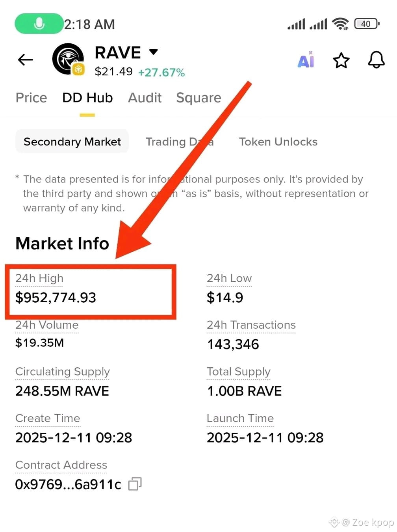Tap the green microphone indicator
The height and width of the screenshot is (532, 397).
pos(39,24)
